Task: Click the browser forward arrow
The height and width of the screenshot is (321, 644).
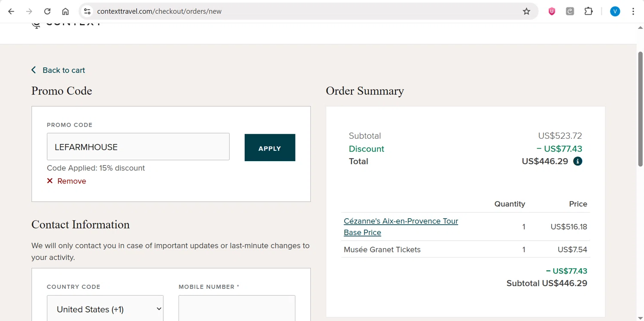Action: (29, 11)
